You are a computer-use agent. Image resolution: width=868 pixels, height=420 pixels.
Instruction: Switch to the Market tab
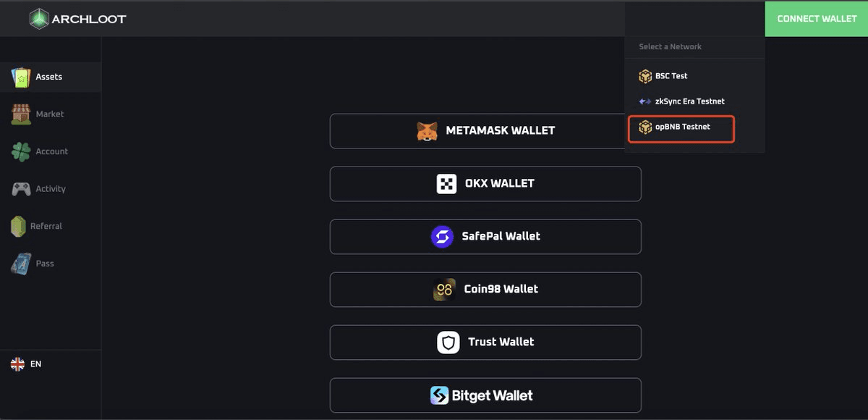(51, 114)
